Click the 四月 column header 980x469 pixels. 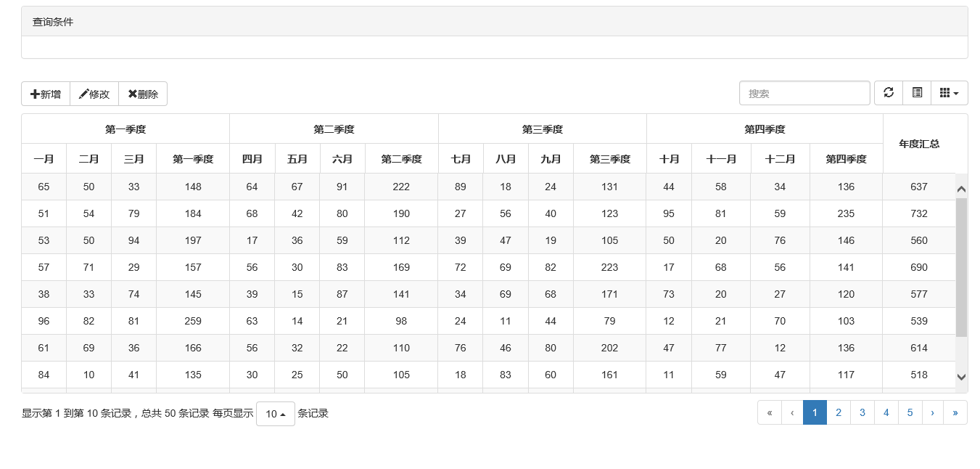(252, 159)
